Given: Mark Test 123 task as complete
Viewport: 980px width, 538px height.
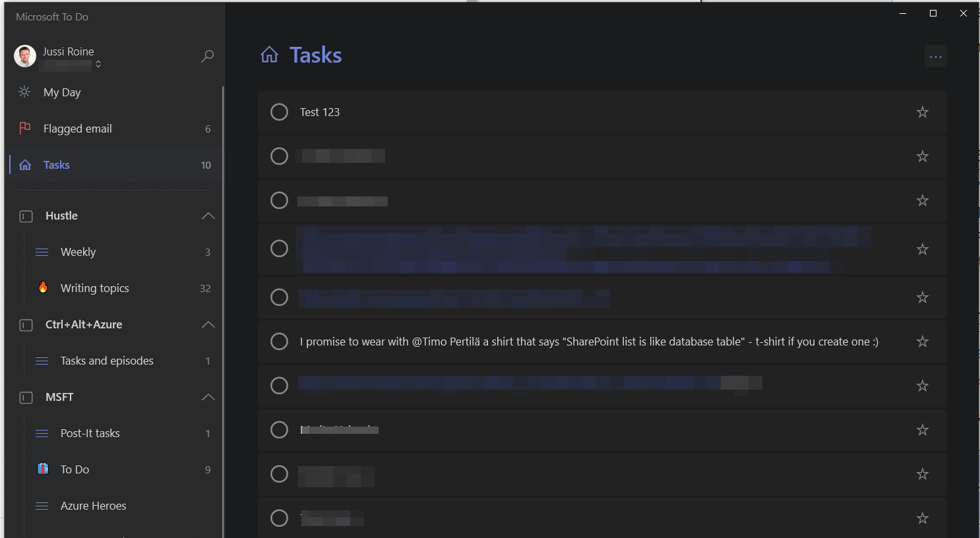Looking at the screenshot, I should pyautogui.click(x=280, y=112).
